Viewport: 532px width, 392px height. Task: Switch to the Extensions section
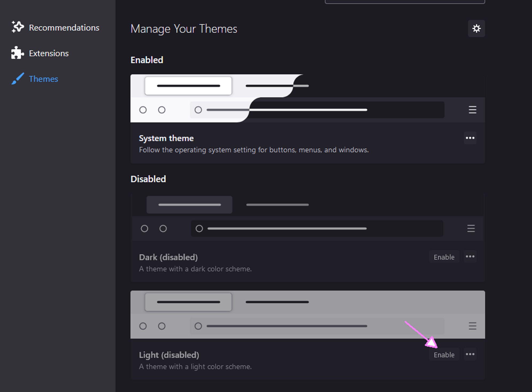click(49, 53)
